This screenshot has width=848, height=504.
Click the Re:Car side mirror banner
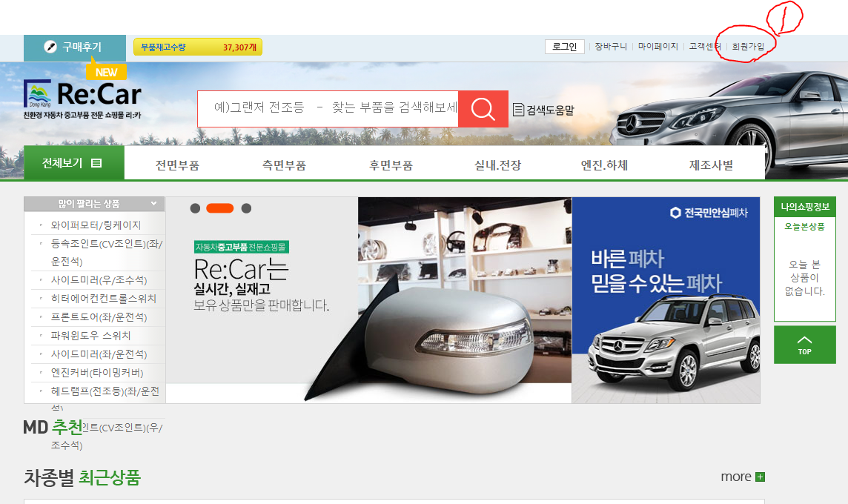[x=368, y=300]
